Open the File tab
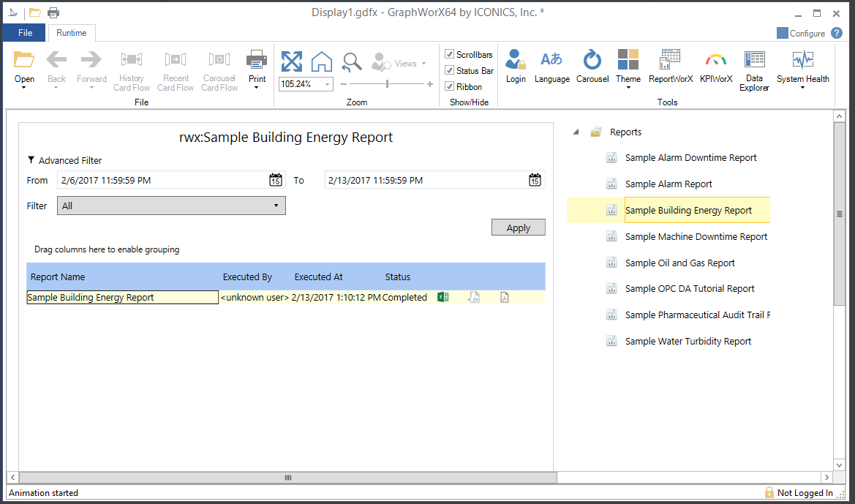This screenshot has height=504, width=855. (25, 33)
